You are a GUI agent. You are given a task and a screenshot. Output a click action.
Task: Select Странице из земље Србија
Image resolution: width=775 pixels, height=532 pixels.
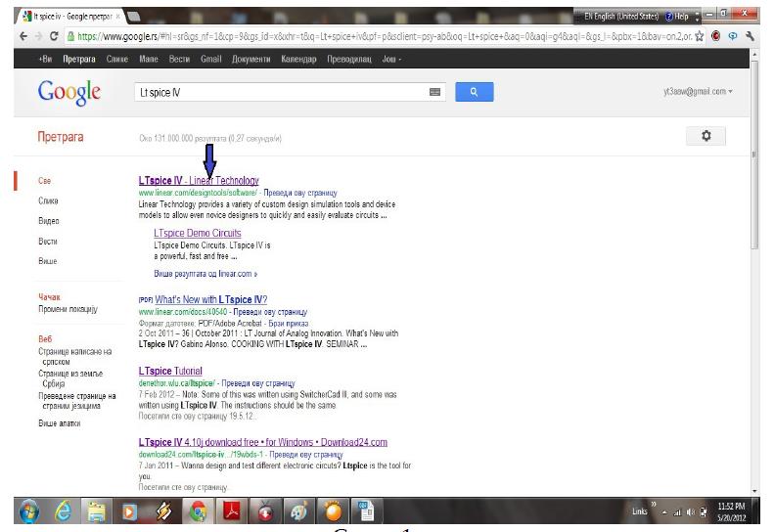coord(70,378)
